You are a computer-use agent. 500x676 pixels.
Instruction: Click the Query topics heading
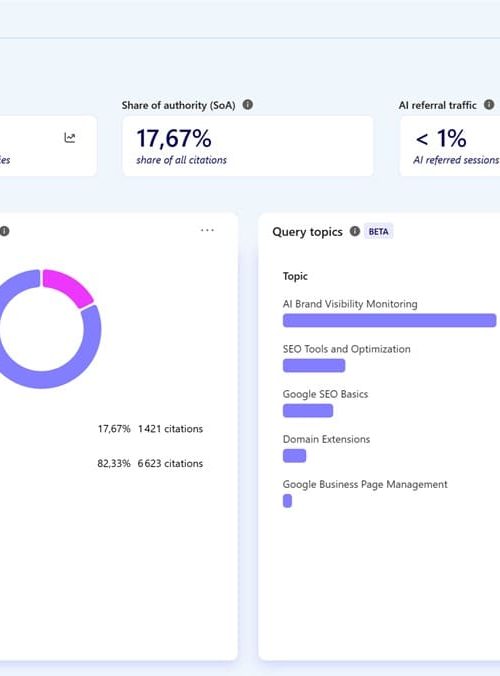click(307, 232)
